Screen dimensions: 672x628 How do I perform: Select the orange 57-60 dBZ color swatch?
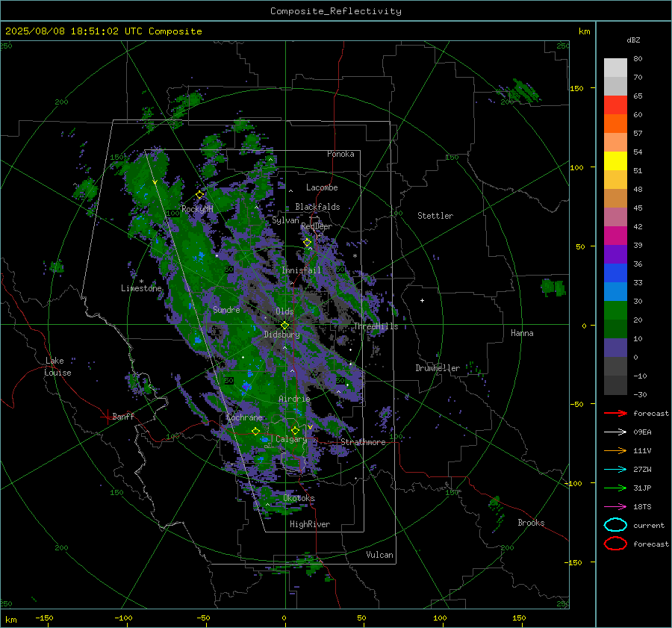pos(615,124)
